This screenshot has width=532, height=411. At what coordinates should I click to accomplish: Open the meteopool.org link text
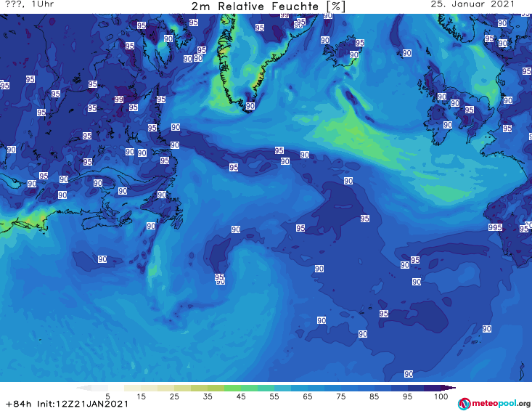tap(501, 404)
